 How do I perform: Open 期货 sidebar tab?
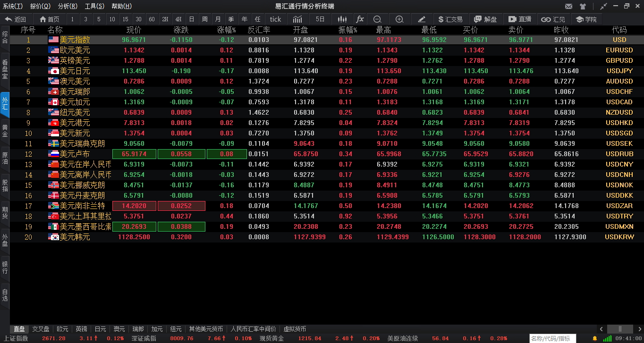(5, 213)
